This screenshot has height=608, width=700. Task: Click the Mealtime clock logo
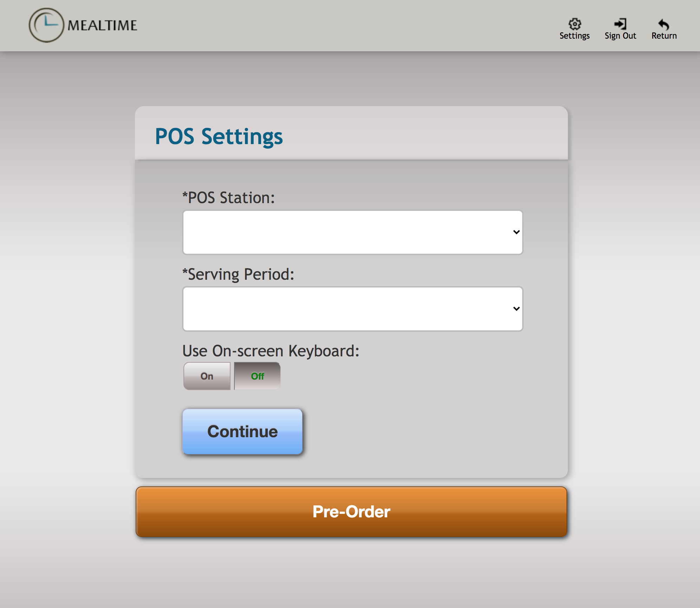(46, 25)
